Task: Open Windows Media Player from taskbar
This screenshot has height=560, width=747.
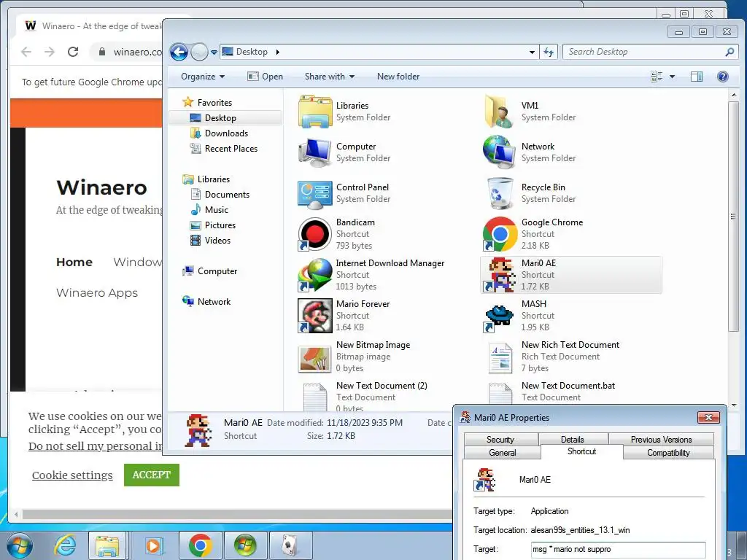Action: [x=153, y=545]
